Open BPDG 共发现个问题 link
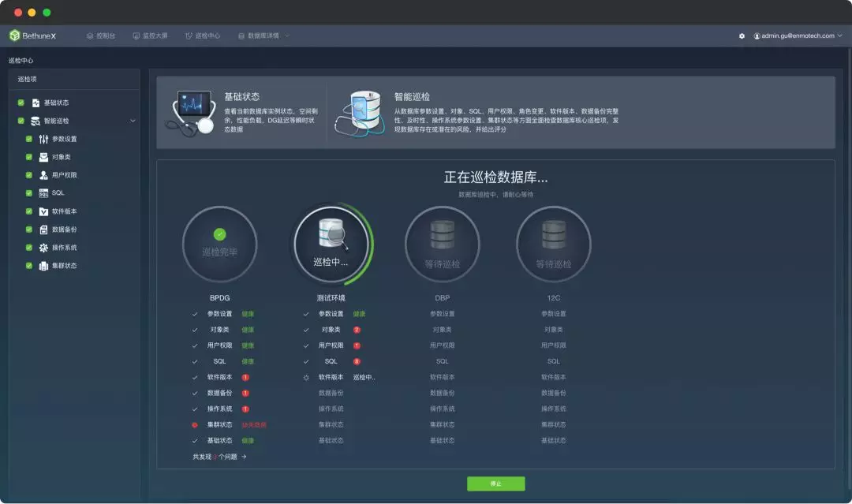This screenshot has width=852, height=504. [219, 457]
